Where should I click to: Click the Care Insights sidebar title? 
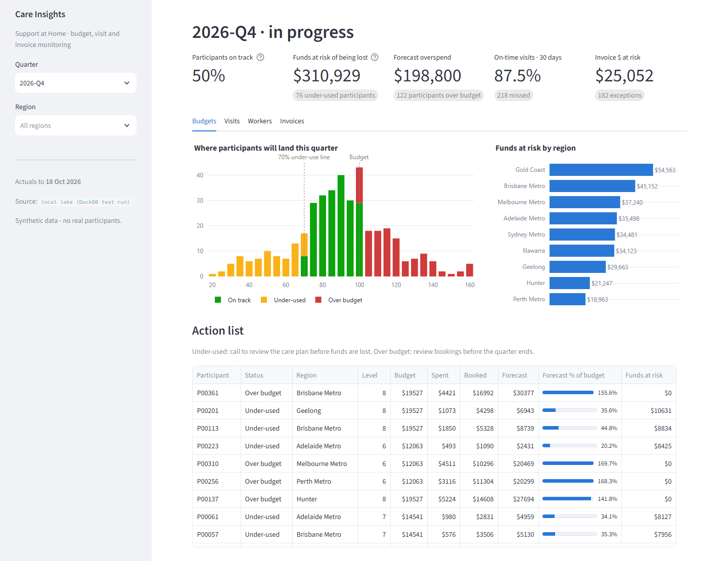(40, 14)
